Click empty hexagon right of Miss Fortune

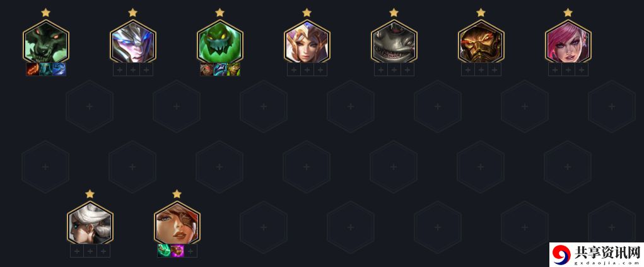click(x=264, y=227)
